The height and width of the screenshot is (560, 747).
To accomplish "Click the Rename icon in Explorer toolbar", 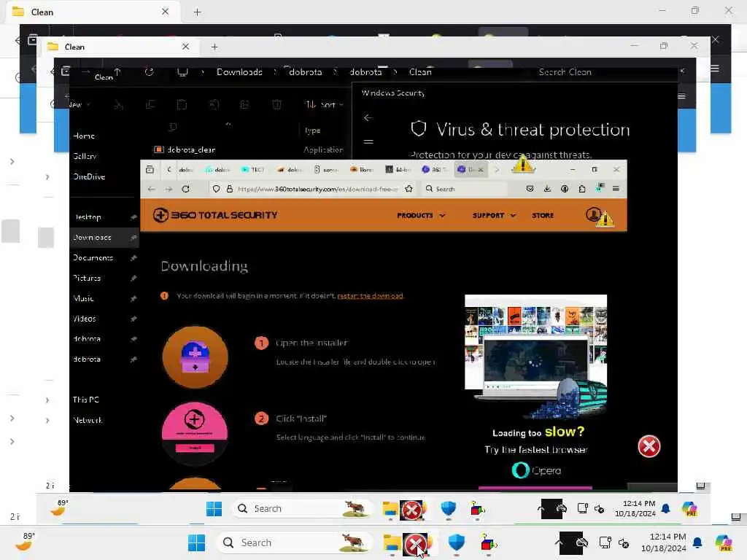I will point(214,104).
